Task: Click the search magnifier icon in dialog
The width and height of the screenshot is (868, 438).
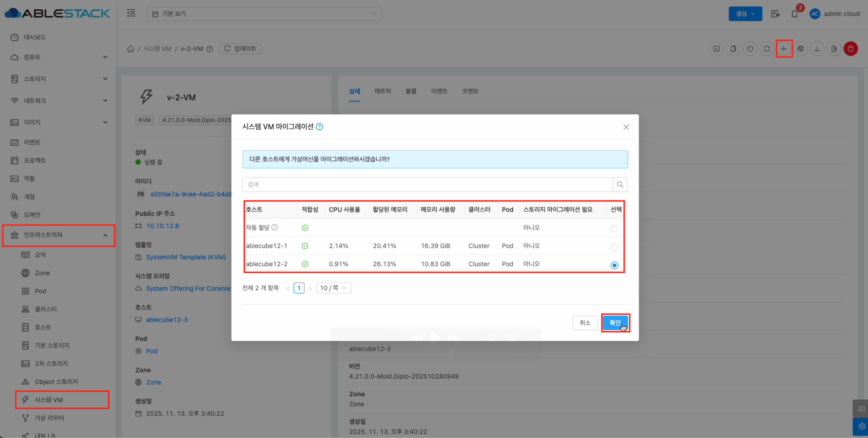Action: (620, 185)
